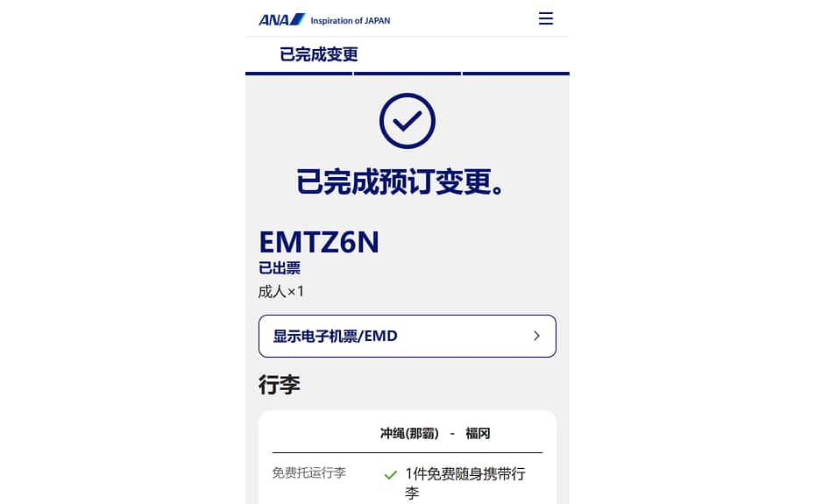Select reservation code EMTZ6N
The height and width of the screenshot is (504, 815).
point(319,242)
